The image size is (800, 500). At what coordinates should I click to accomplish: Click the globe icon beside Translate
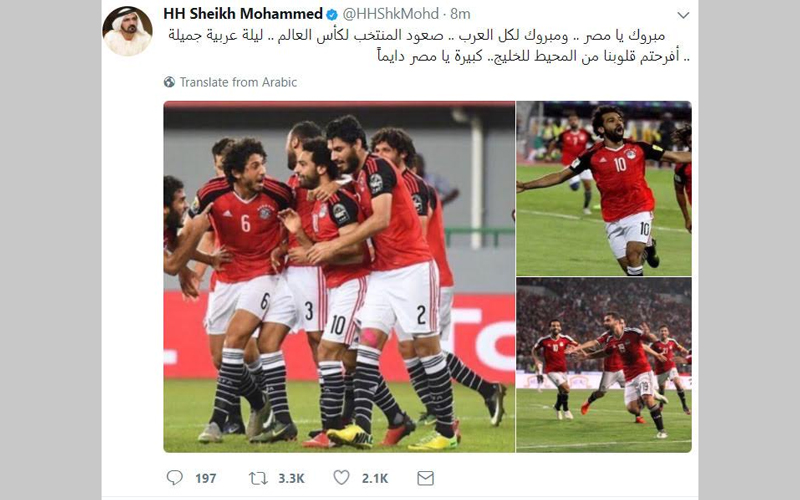click(x=169, y=82)
